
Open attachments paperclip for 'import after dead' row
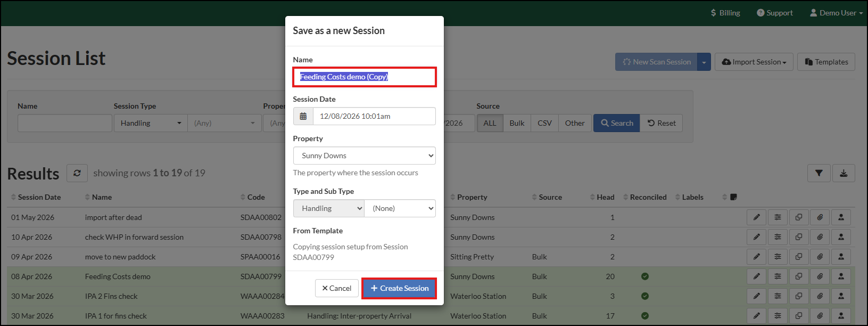click(820, 217)
